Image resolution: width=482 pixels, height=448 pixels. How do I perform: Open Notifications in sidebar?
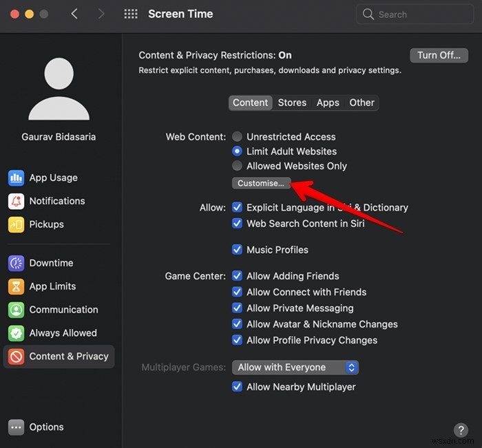pos(59,201)
